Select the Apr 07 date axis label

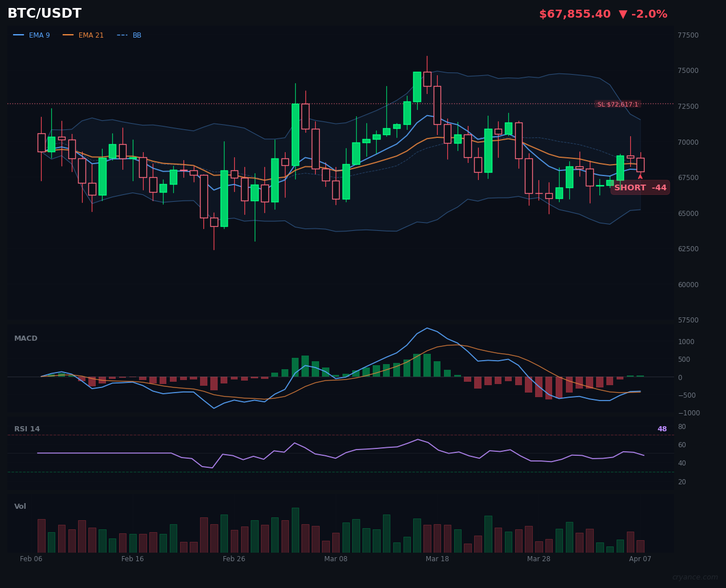click(640, 559)
